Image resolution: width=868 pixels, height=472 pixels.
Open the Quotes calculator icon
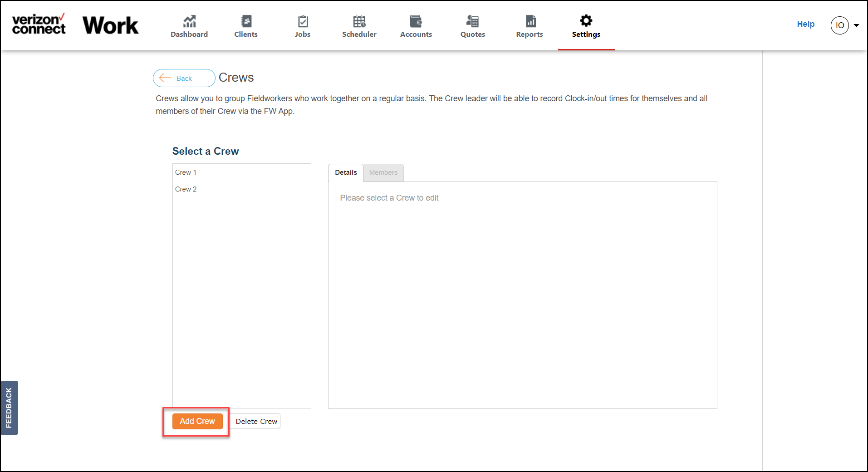[472, 21]
